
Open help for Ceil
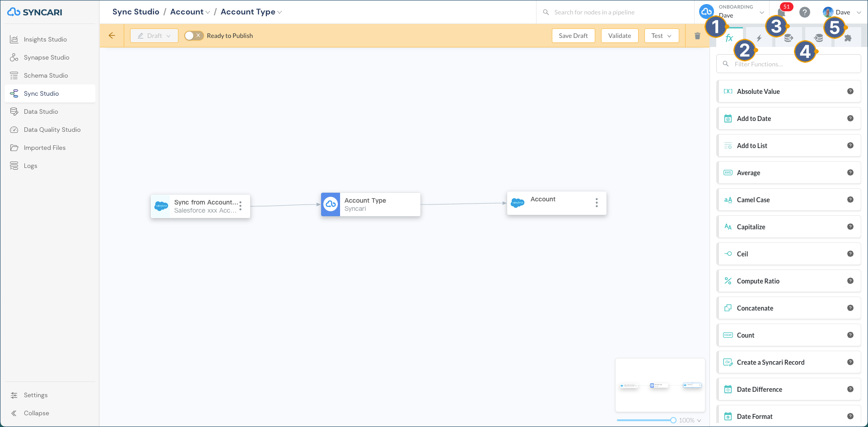pos(850,254)
